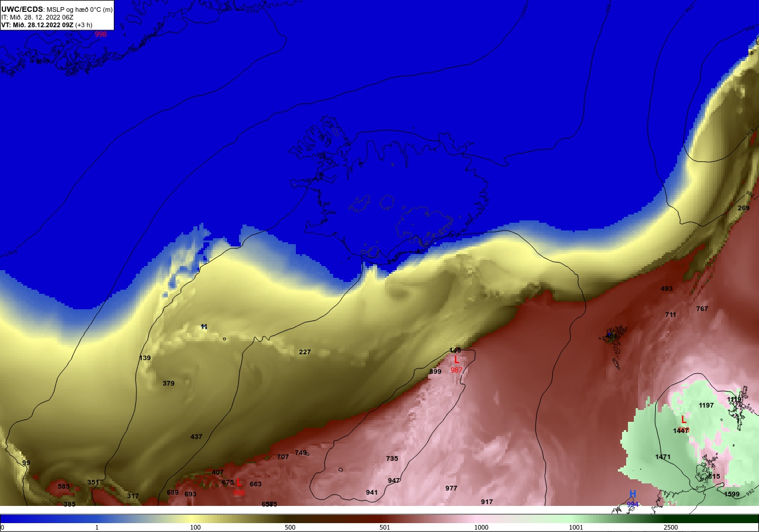Click the 'IT: Mið. 28. 12. 2022 06Z' line
This screenshot has width=759, height=532.
pyautogui.click(x=37, y=17)
